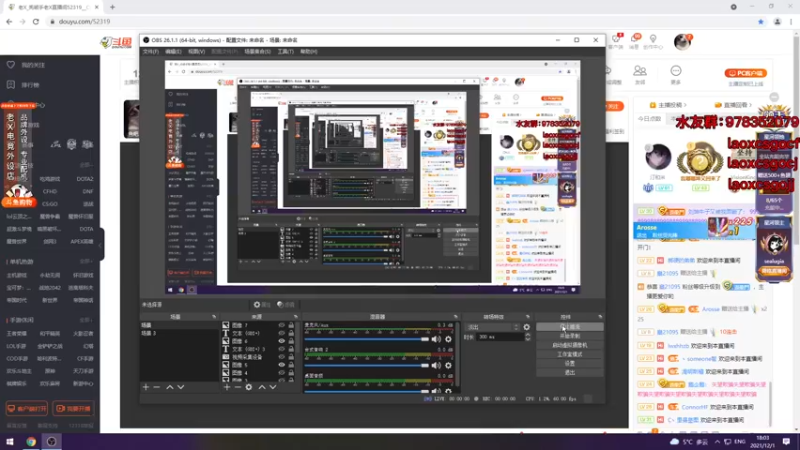Click the Douyu logo at page top
The image size is (800, 450).
(117, 42)
